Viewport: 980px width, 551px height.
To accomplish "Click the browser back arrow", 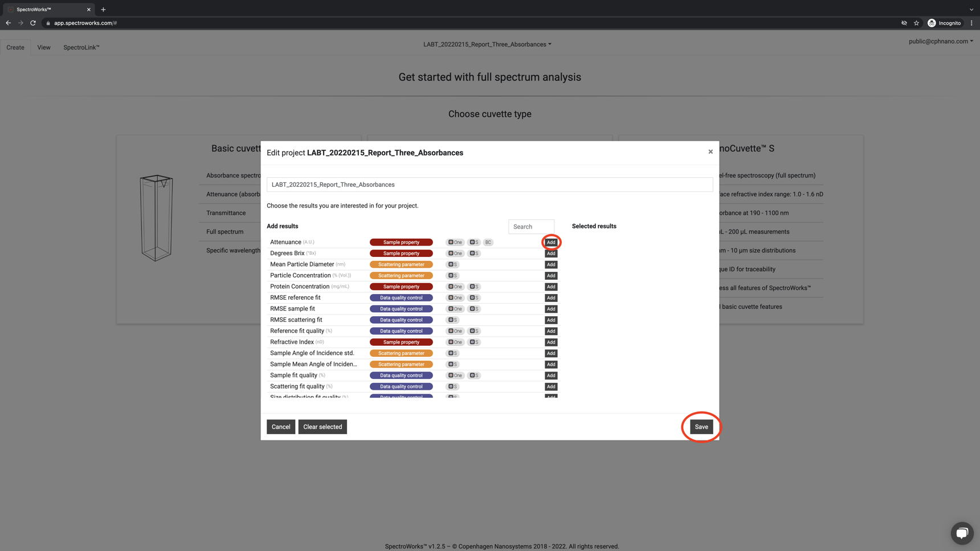I will [9, 23].
